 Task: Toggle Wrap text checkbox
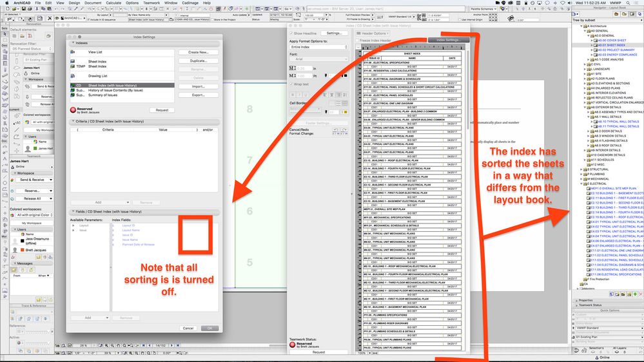(291, 84)
